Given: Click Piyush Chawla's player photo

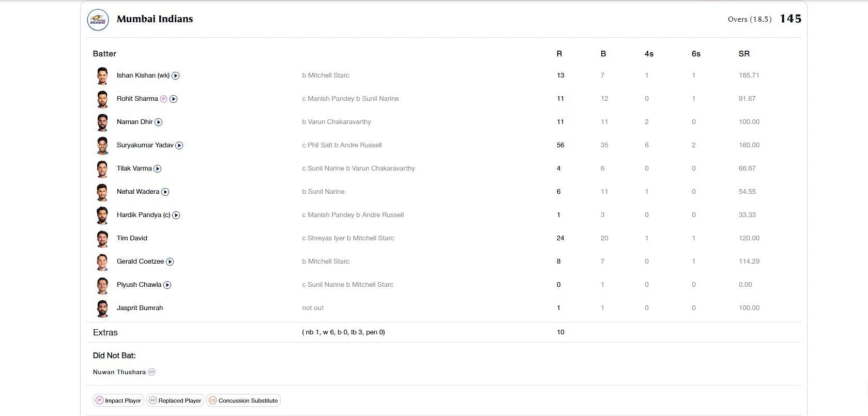Looking at the screenshot, I should coord(102,285).
